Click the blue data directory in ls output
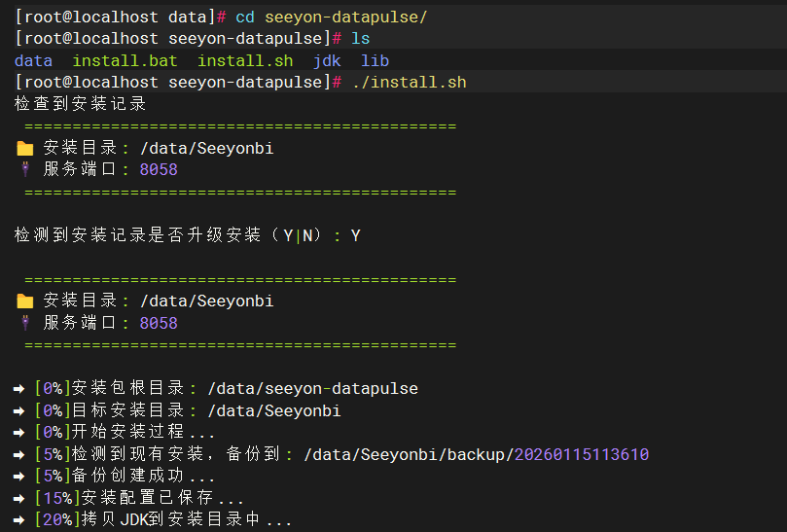The height and width of the screenshot is (532, 787). (x=33, y=60)
